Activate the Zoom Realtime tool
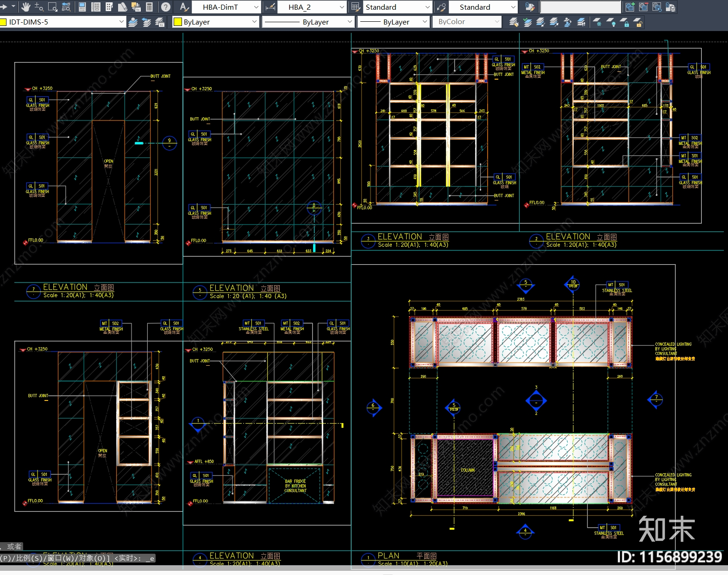This screenshot has height=575, width=728. 39,7
